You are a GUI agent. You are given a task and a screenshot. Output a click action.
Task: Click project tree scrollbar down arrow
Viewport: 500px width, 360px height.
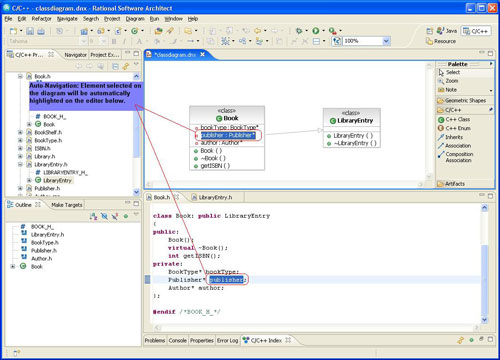pos(136,192)
